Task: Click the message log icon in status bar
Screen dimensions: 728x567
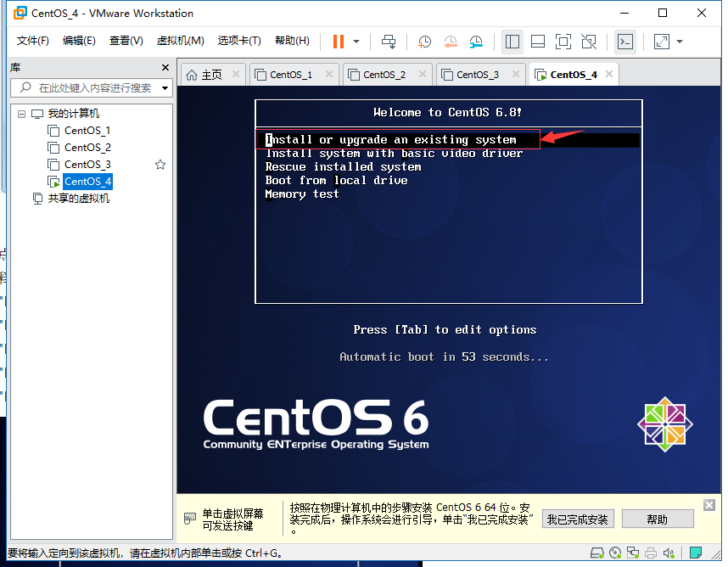Action: coord(696,553)
